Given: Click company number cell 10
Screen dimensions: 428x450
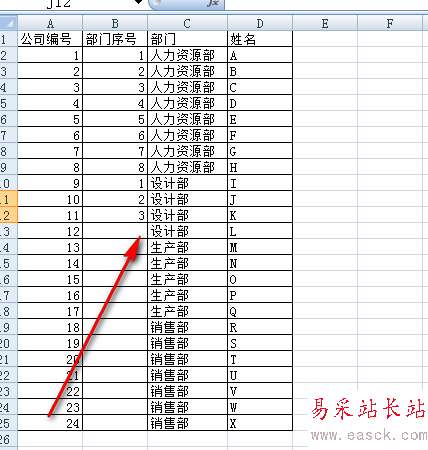Looking at the screenshot, I should pos(50,199).
